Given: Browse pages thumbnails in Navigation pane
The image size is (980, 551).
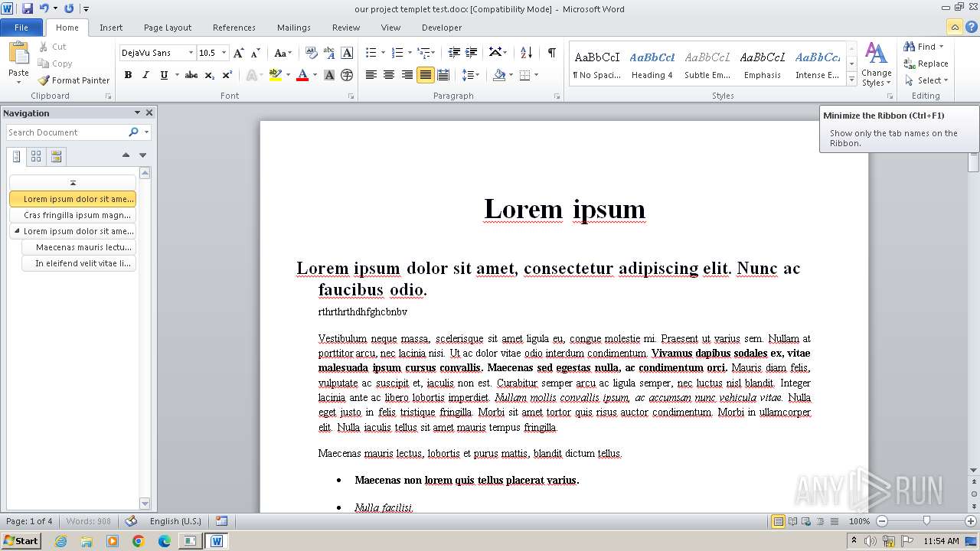Looking at the screenshot, I should (36, 157).
